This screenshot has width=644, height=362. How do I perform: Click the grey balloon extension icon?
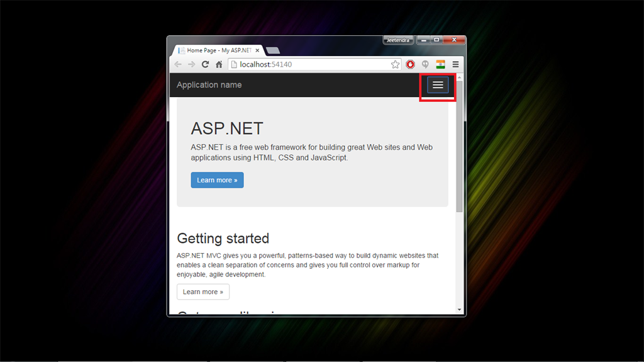click(425, 64)
